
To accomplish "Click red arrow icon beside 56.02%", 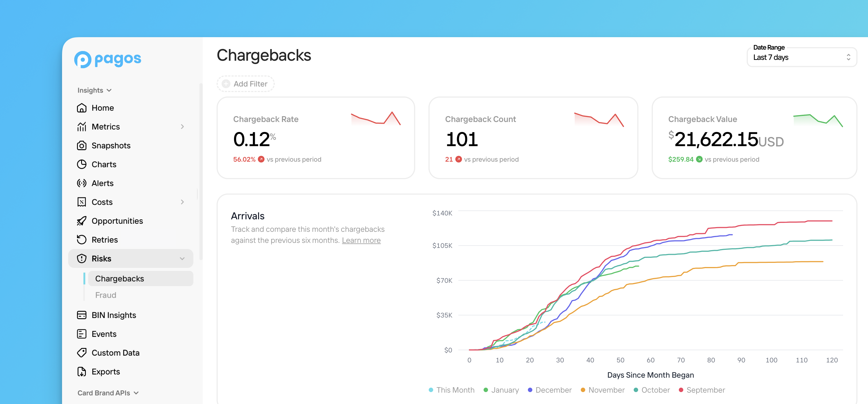I will 261,159.
